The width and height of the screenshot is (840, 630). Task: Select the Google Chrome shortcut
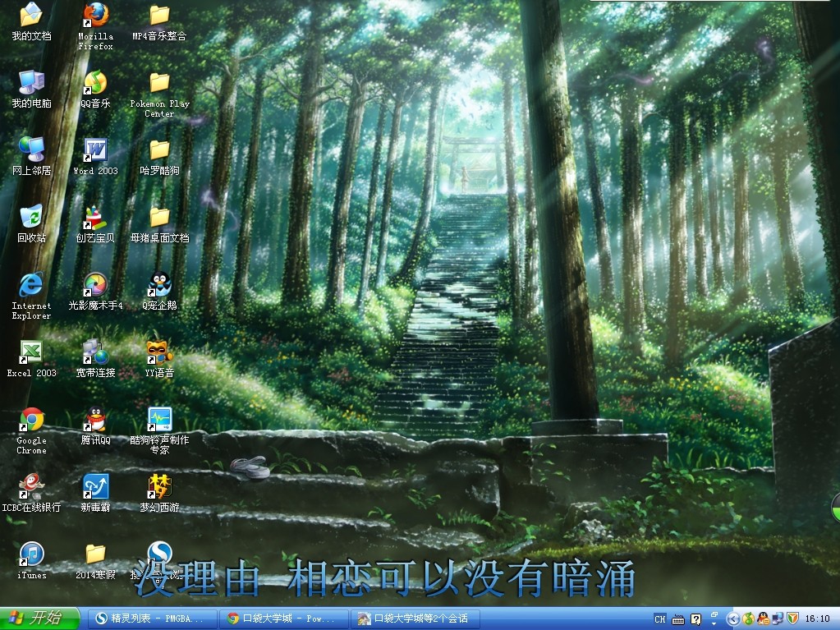pos(31,430)
